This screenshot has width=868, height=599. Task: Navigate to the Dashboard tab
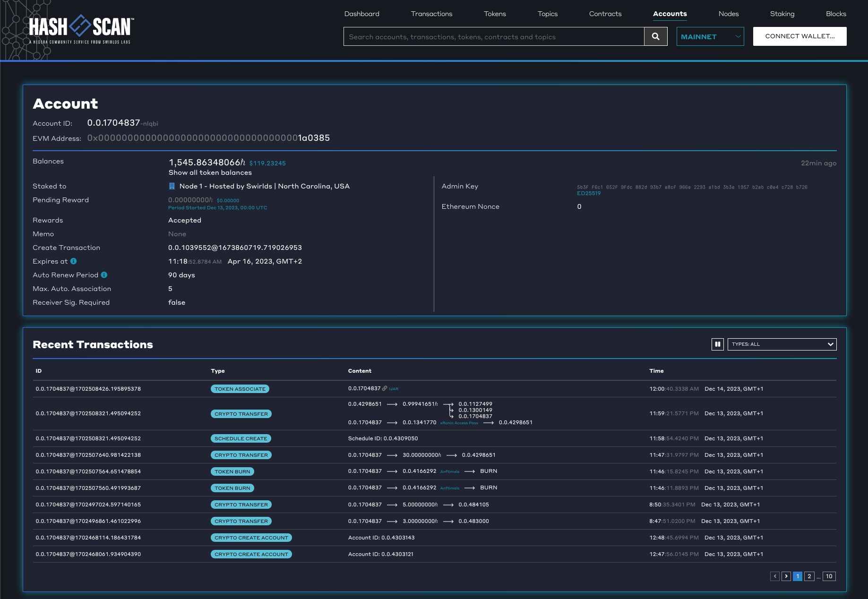(x=361, y=14)
